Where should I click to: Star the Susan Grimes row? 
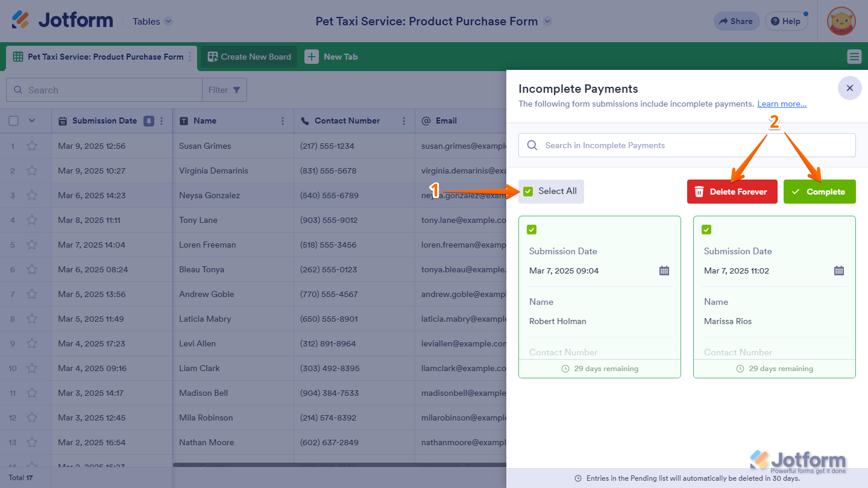coord(32,146)
